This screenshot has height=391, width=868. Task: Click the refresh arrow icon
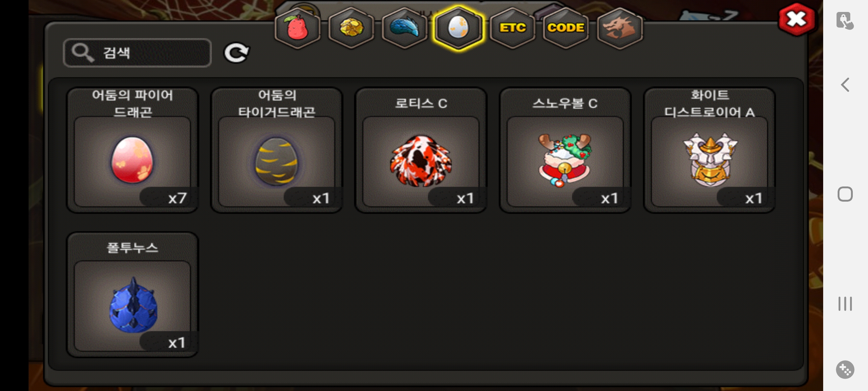[237, 53]
